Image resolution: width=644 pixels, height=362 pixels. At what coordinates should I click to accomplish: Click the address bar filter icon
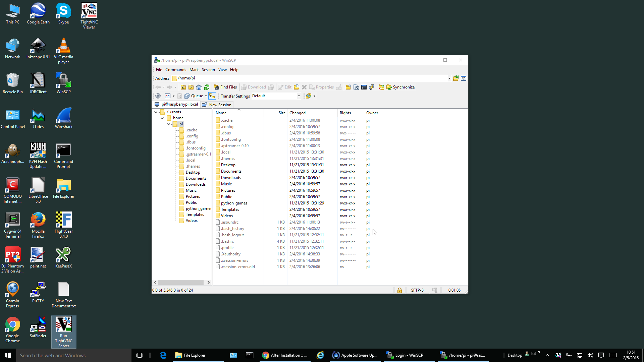[x=464, y=78]
